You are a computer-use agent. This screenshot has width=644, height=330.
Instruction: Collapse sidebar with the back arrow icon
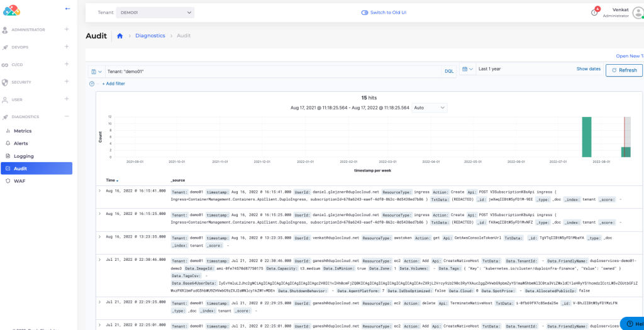point(68,8)
